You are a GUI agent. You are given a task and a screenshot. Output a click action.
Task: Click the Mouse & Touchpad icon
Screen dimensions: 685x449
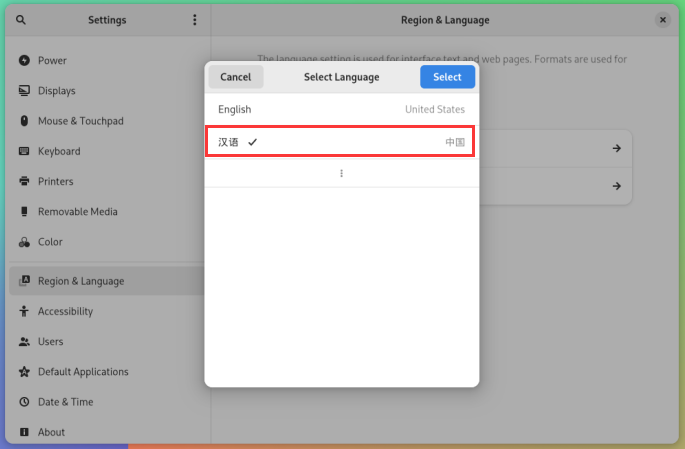pos(25,121)
